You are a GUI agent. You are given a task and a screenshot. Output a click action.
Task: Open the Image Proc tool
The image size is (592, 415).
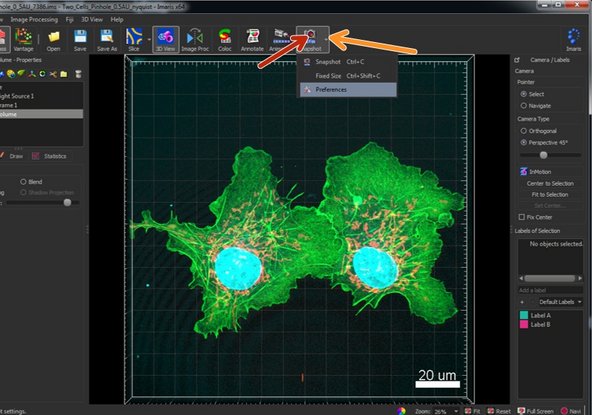coord(195,39)
